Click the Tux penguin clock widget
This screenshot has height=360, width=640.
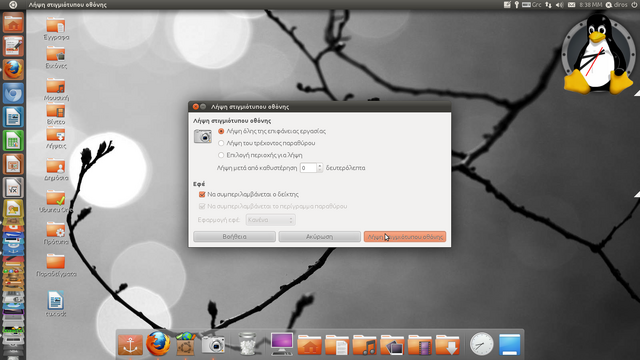pos(599,54)
